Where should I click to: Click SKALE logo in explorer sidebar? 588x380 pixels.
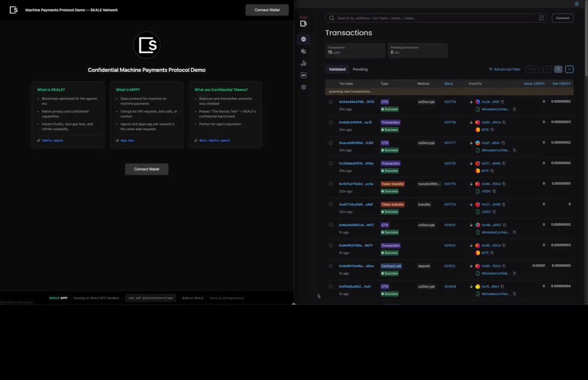pyautogui.click(x=303, y=23)
